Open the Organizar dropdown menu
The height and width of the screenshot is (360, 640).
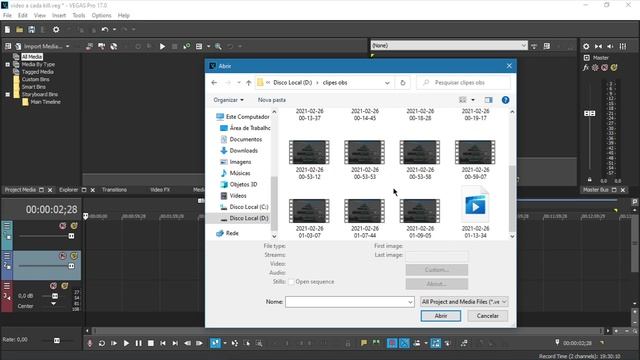[229, 100]
